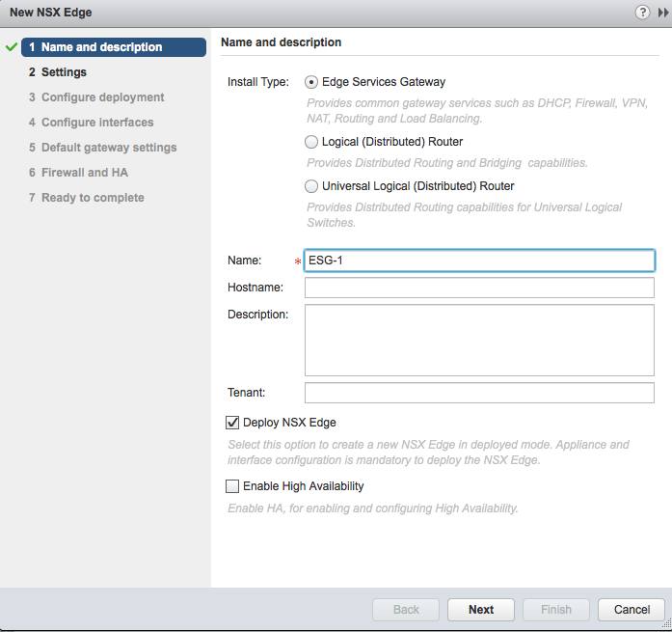Open step 6 Firewall and HA
The image size is (672, 632).
(x=78, y=173)
